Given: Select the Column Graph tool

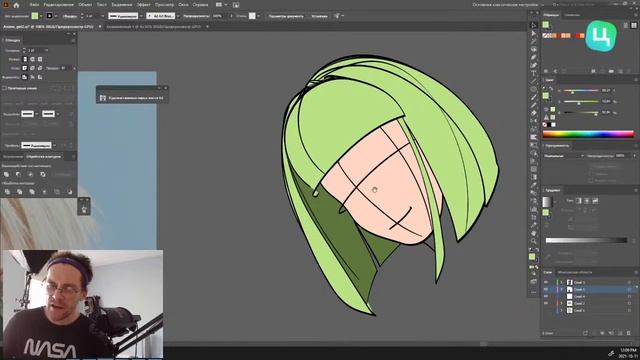Looking at the screenshot, I should click(533, 209).
